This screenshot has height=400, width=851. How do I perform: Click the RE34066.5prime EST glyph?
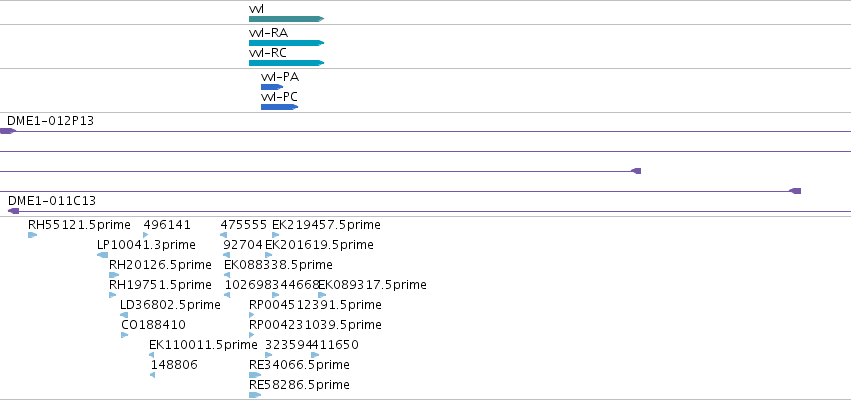pos(255,375)
